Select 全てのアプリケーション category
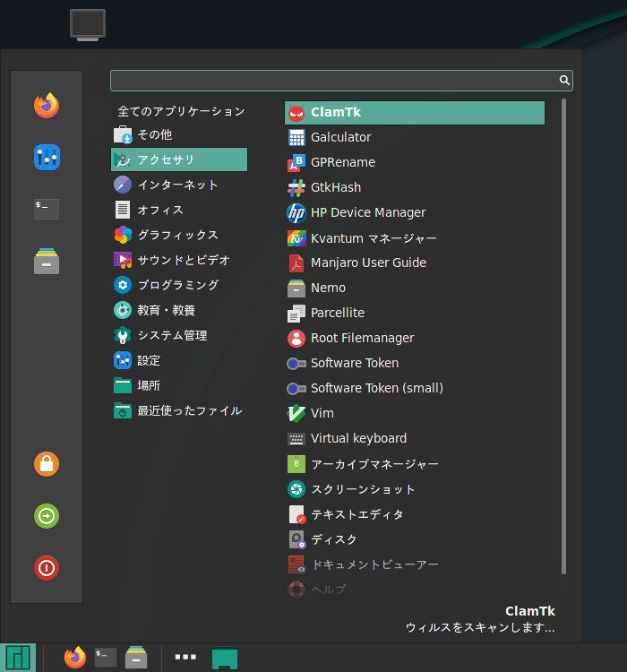This screenshot has width=627, height=672. point(179,111)
